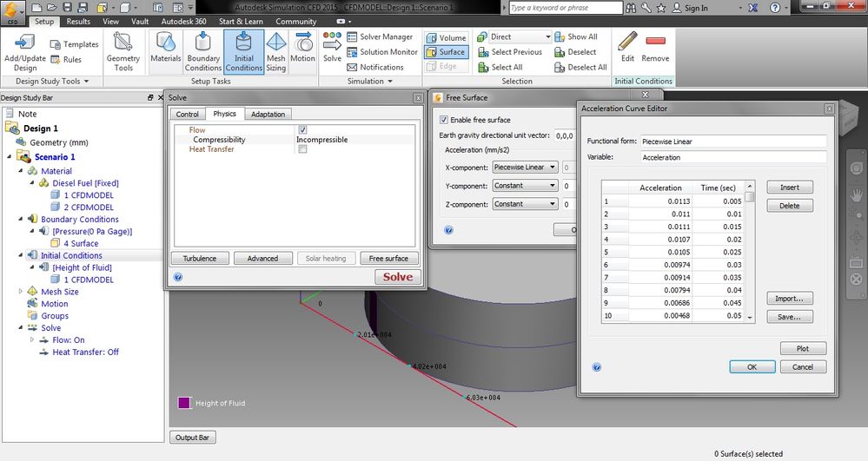Open X-component Piecewise Linear dropdown
This screenshot has width=868, height=461.
coord(525,168)
